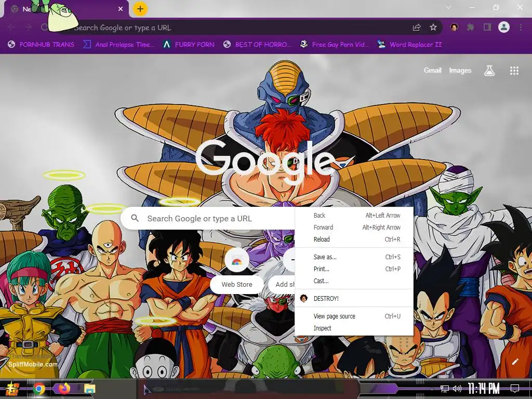The height and width of the screenshot is (399, 532).
Task: Share this page via share icon
Action: (417, 28)
